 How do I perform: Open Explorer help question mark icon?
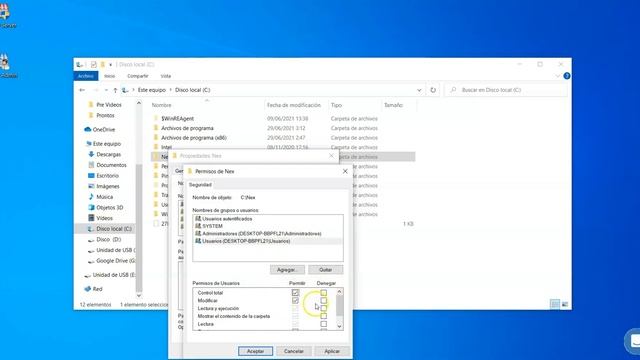click(x=567, y=76)
